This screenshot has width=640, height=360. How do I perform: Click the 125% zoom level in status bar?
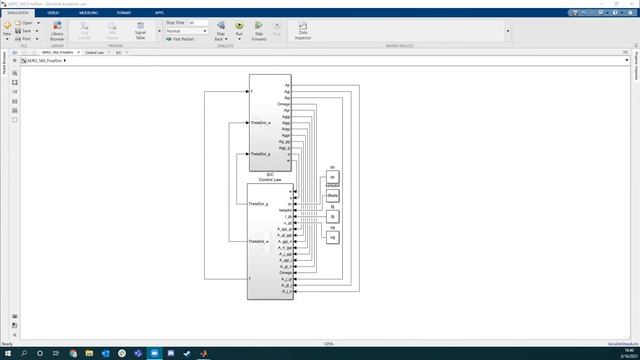(328, 344)
